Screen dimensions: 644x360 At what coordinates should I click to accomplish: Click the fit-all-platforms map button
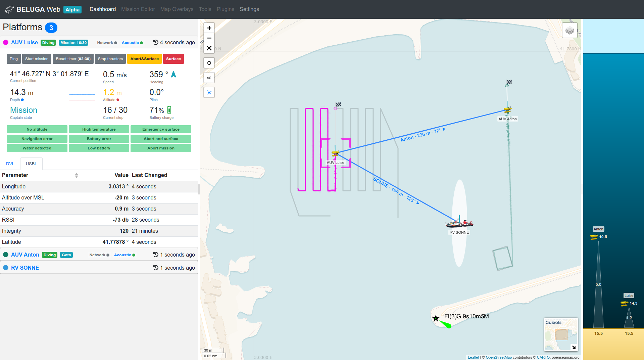click(x=209, y=93)
